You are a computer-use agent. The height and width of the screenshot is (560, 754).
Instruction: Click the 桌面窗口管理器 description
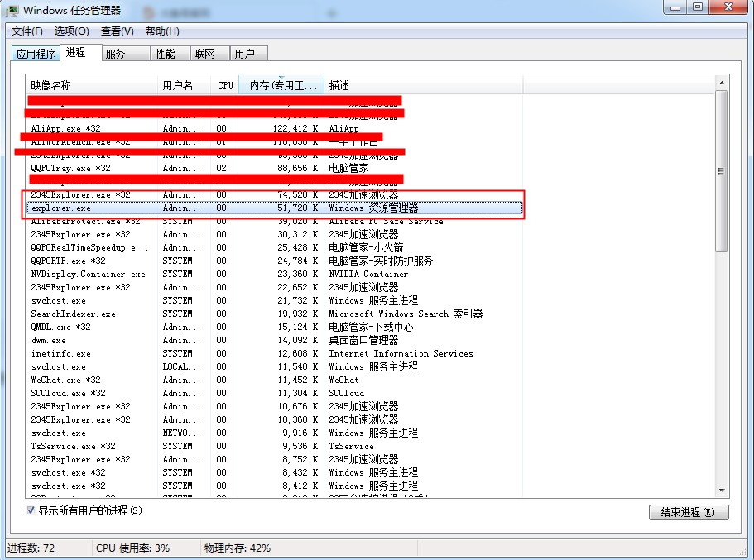[363, 340]
